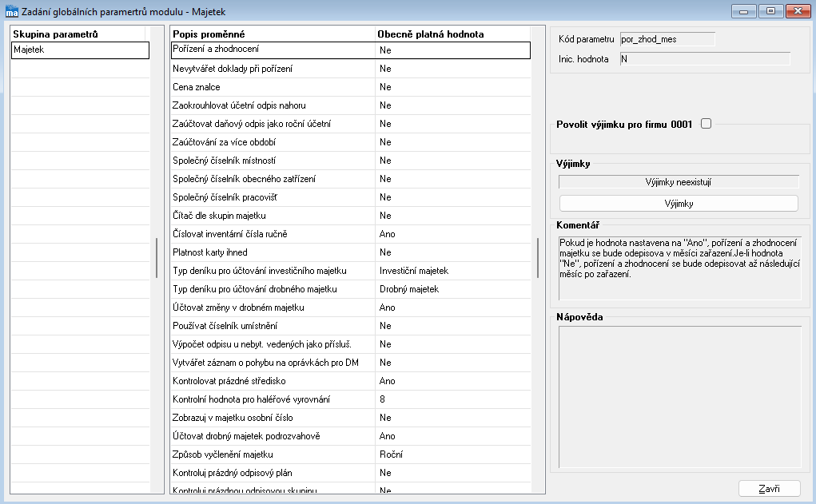816x504 pixels.
Task: Select the 'Cena znalce' parameter row
Action: click(351, 87)
